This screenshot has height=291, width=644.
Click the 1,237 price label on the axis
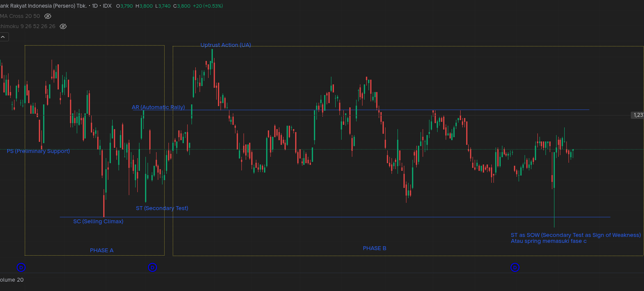[637, 115]
